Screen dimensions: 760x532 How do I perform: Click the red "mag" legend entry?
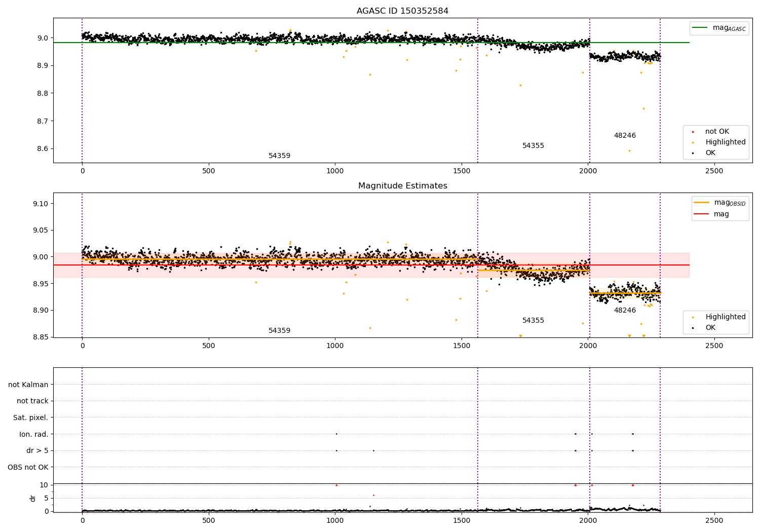721,214
